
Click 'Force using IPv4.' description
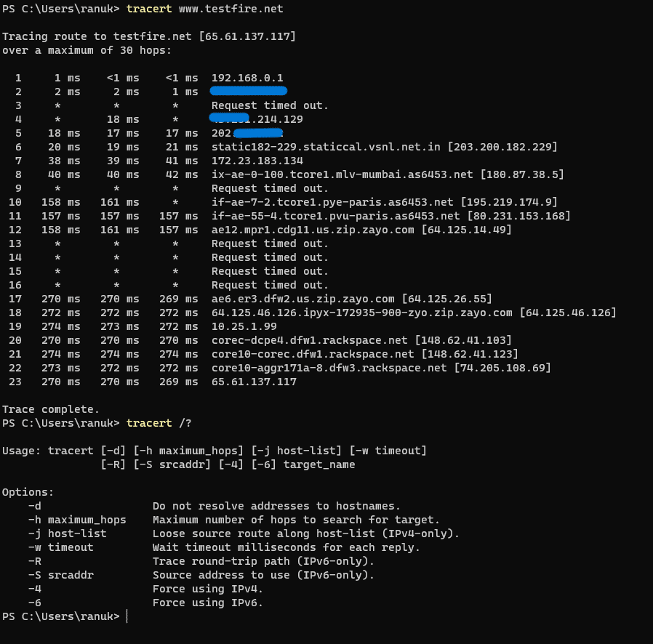[x=208, y=589]
